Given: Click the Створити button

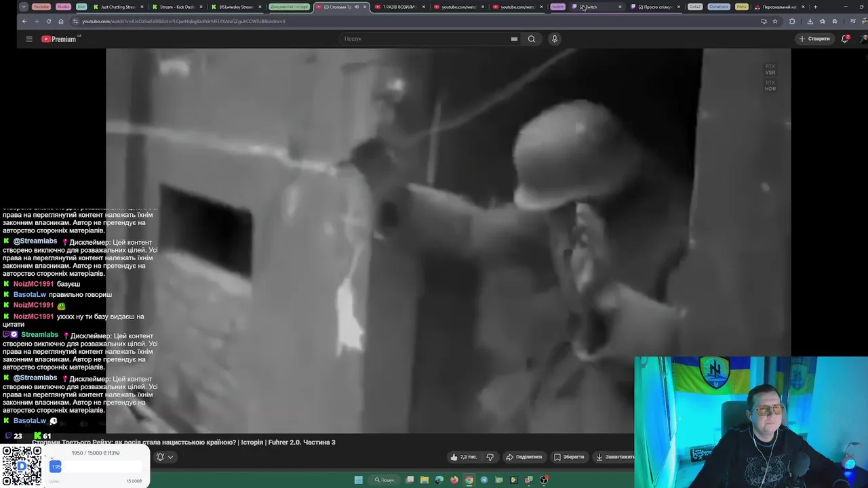Looking at the screenshot, I should coord(814,39).
